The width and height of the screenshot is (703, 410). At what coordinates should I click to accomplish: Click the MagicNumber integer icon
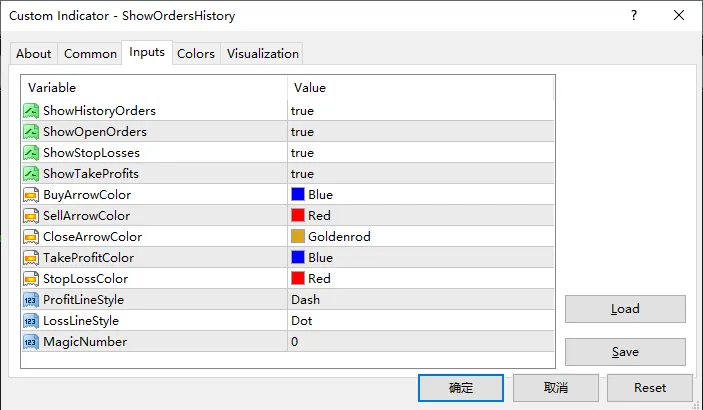(x=31, y=342)
